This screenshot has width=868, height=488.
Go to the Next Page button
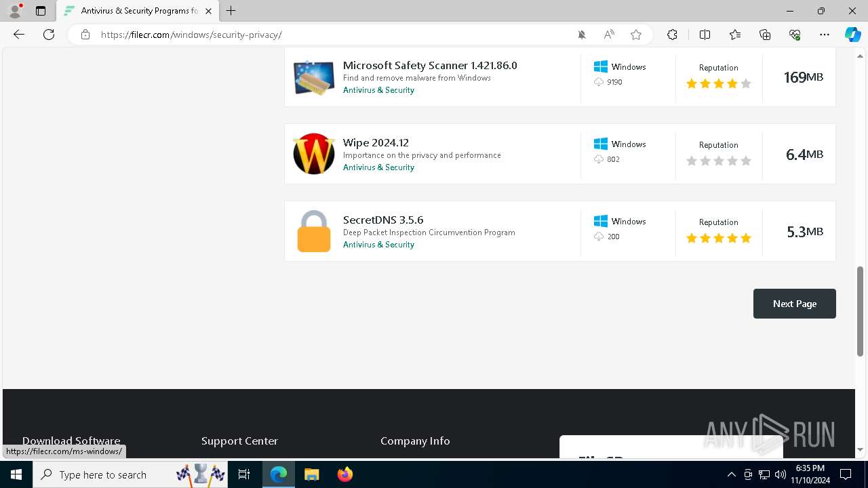pyautogui.click(x=795, y=304)
